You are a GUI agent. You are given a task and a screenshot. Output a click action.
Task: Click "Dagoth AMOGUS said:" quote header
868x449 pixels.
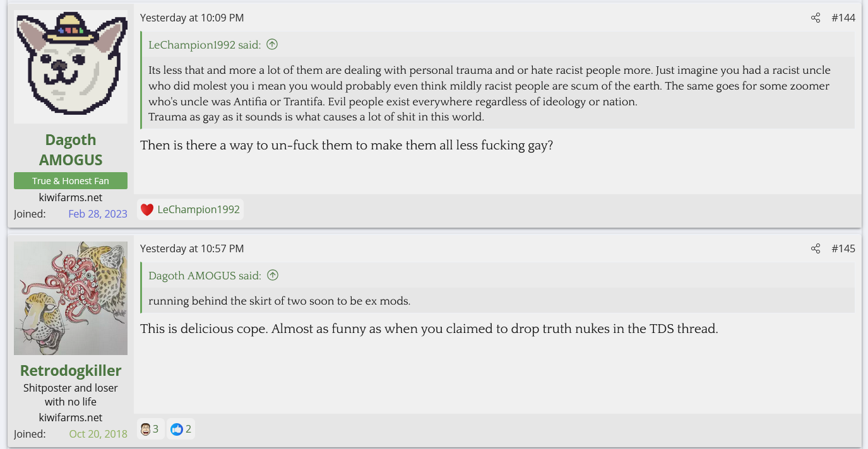click(x=205, y=275)
